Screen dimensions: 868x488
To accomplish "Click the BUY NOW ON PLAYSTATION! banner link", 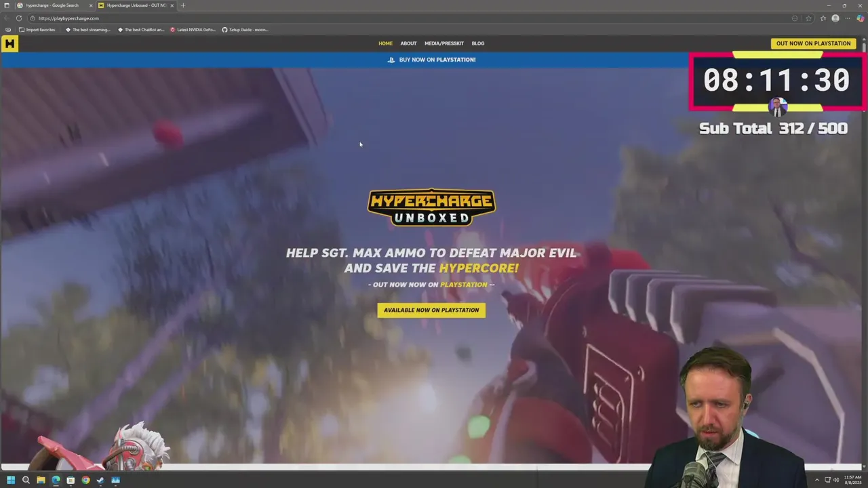I will pyautogui.click(x=437, y=60).
